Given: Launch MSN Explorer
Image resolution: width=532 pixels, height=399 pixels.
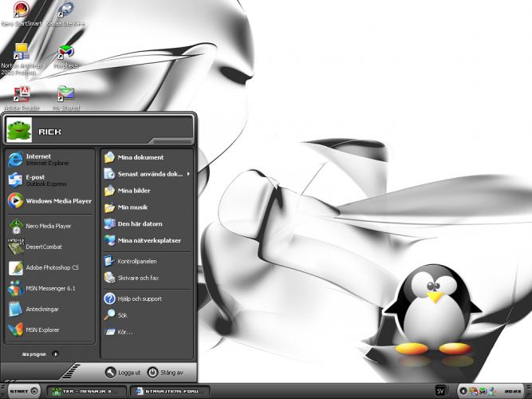Looking at the screenshot, I should (41, 330).
